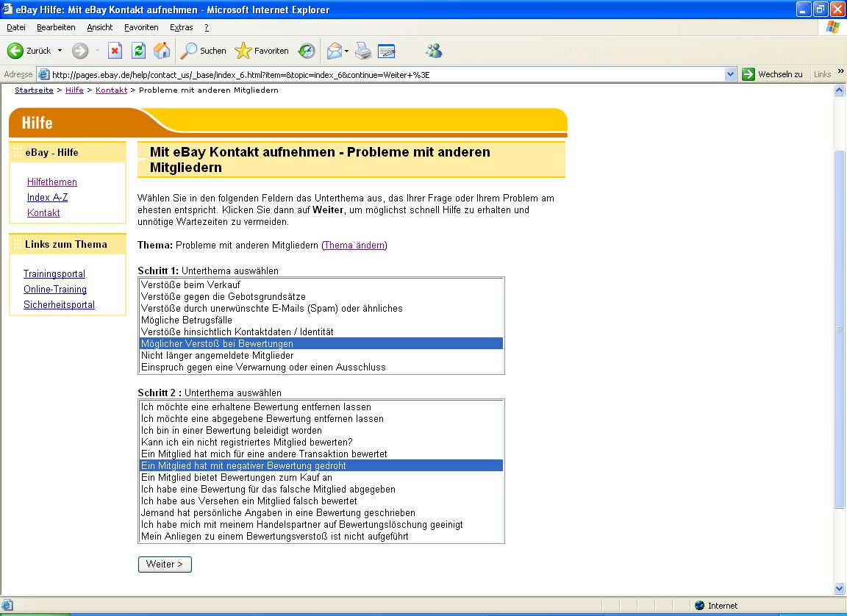Click the Weiter > button
Viewport: 847px width, 616px height.
tap(165, 564)
